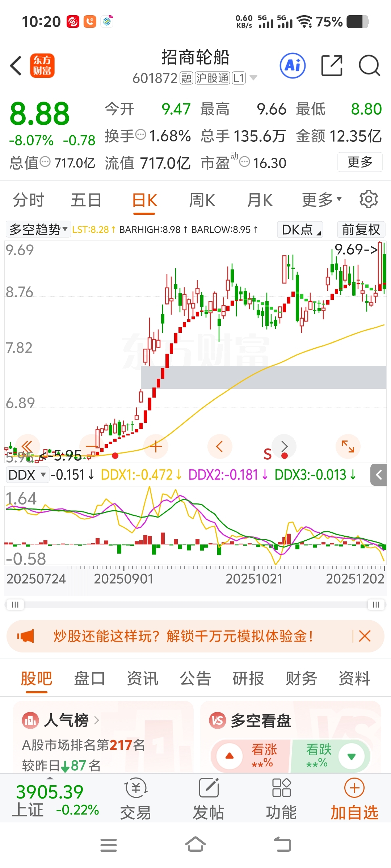
Task: Close the simulated trading banner
Action: point(365,636)
